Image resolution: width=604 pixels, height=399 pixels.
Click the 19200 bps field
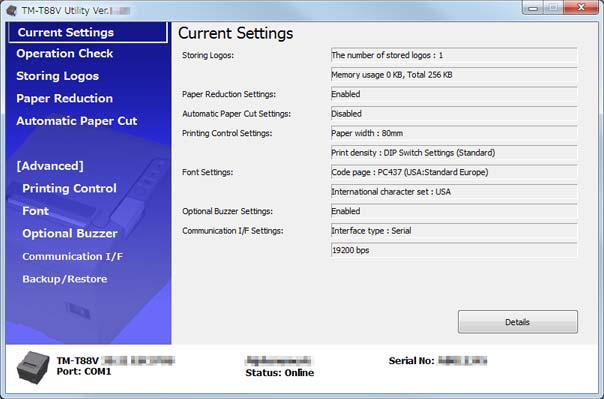[454, 250]
